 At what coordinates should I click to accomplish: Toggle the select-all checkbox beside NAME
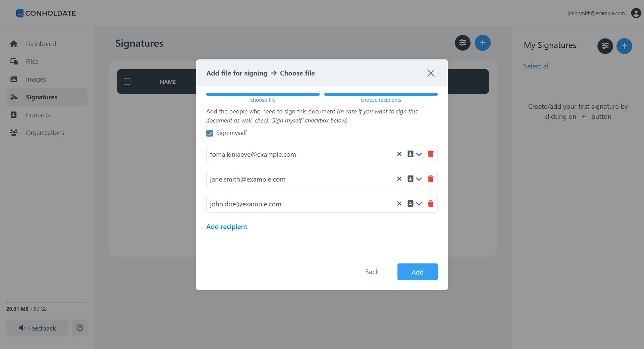127,82
